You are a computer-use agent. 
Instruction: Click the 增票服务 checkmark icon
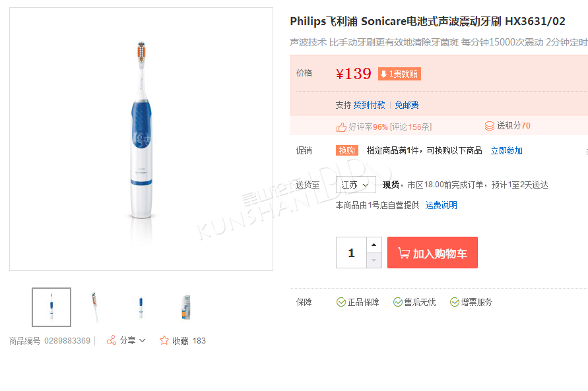point(455,302)
